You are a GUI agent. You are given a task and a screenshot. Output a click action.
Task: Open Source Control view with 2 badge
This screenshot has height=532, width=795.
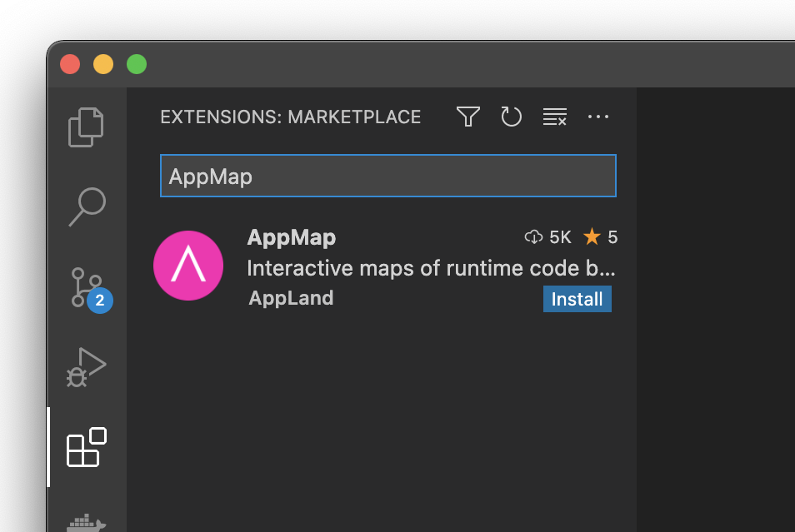click(92, 289)
